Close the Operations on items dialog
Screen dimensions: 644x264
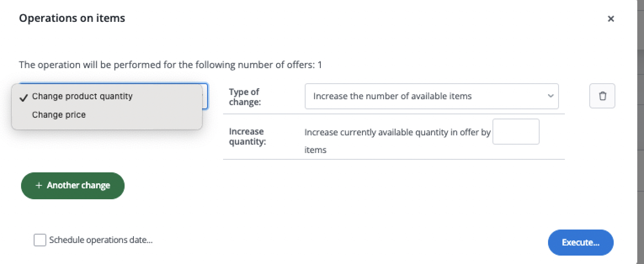coord(611,18)
